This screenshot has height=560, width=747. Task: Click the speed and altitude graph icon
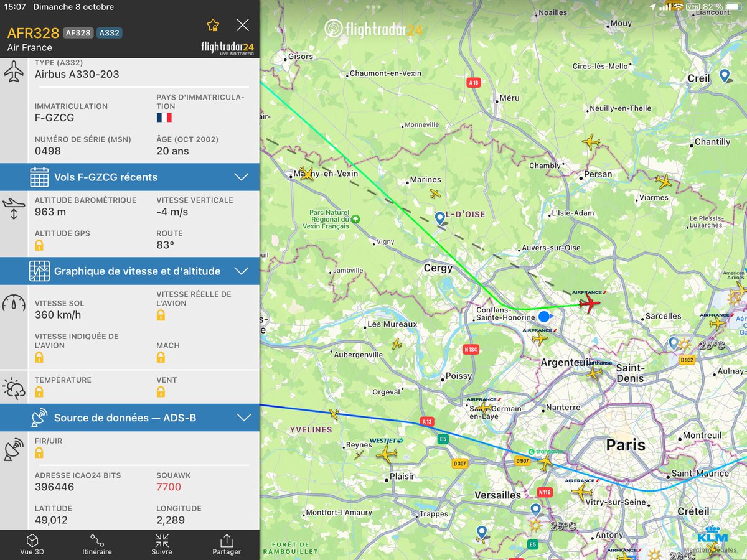[x=39, y=271]
